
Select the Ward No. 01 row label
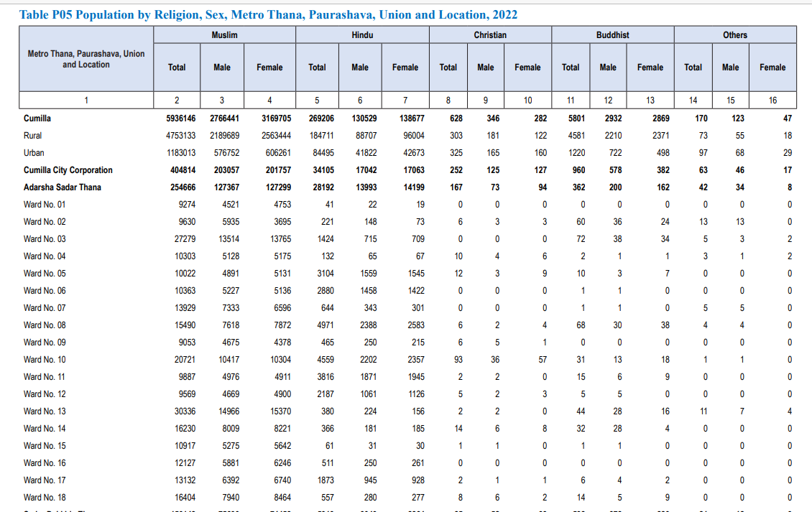(x=45, y=205)
